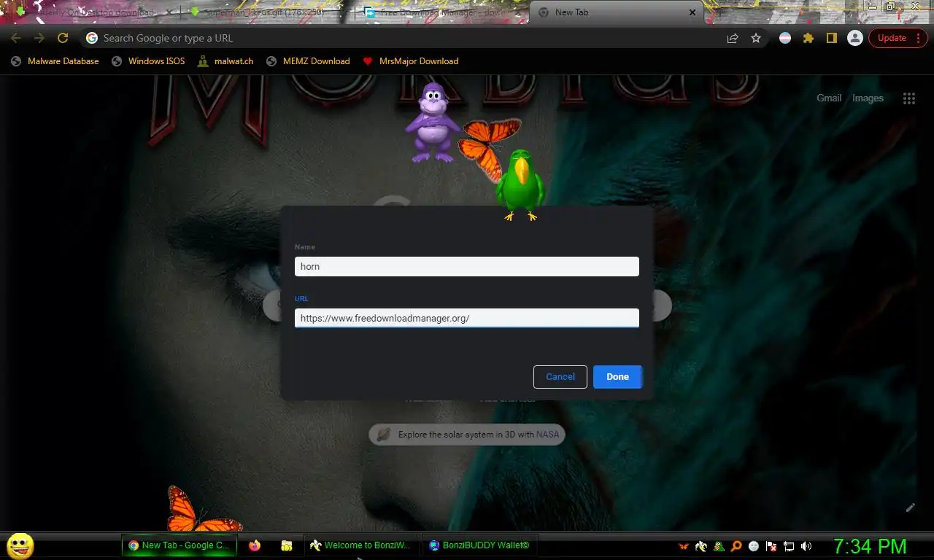Screen dimensions: 934x560
Task: Click the Customize Chrome pencil icon
Action: coord(910,507)
